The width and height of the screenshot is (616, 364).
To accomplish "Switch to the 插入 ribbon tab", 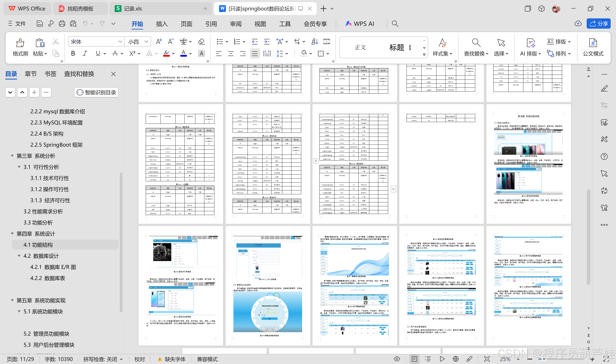I will coord(162,24).
